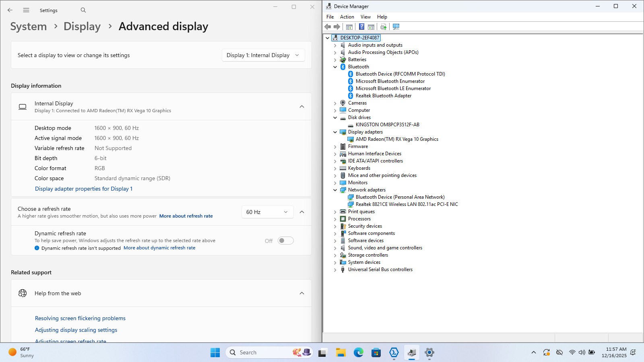The width and height of the screenshot is (644, 362).
Task: Expand the Monitors category
Action: 335,183
